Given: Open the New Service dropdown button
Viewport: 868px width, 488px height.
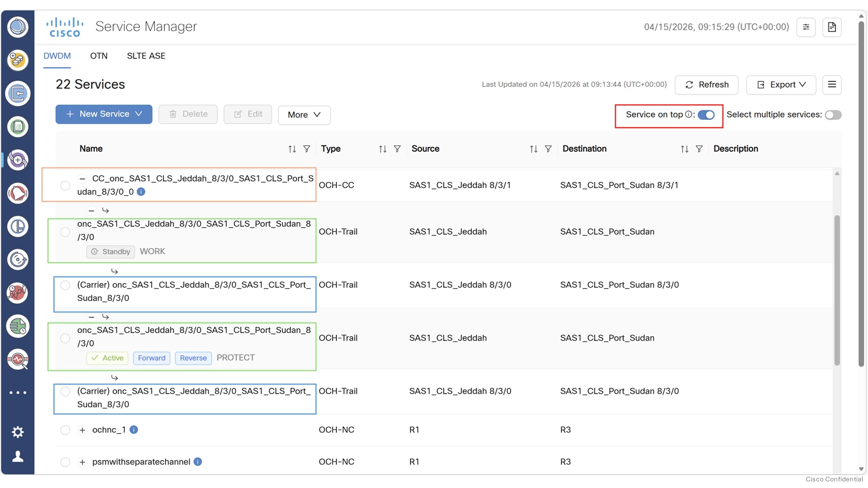Looking at the screenshot, I should (103, 114).
